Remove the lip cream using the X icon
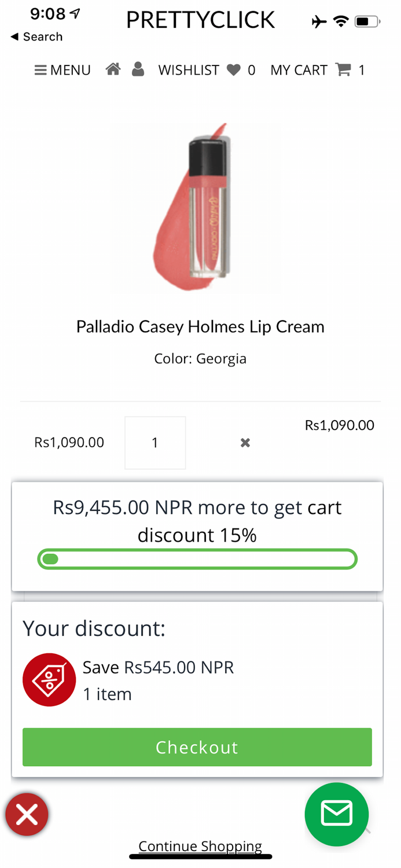 pos(245,443)
